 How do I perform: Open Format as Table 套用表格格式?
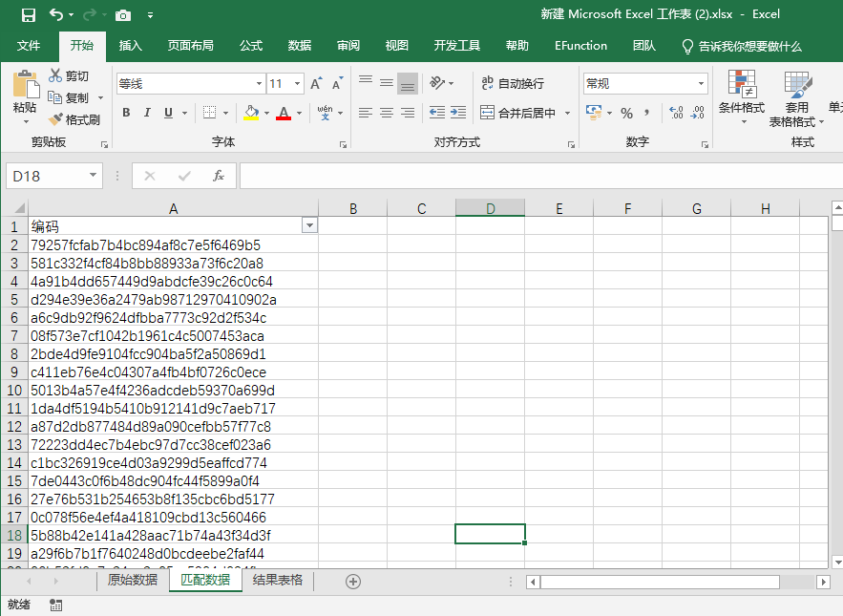(797, 98)
